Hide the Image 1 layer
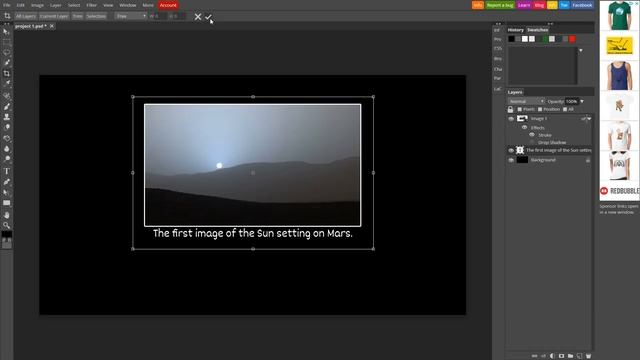The image size is (640, 360). (511, 119)
